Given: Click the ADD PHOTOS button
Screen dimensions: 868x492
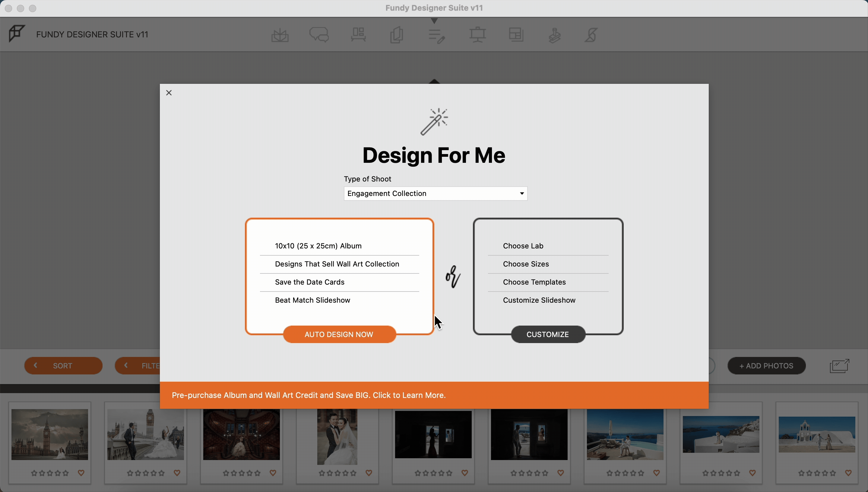Looking at the screenshot, I should (x=766, y=366).
